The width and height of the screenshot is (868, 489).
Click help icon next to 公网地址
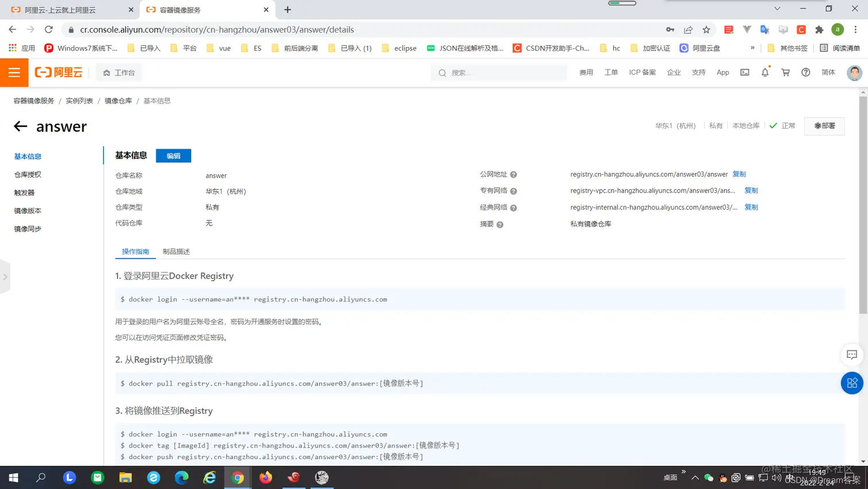click(513, 175)
